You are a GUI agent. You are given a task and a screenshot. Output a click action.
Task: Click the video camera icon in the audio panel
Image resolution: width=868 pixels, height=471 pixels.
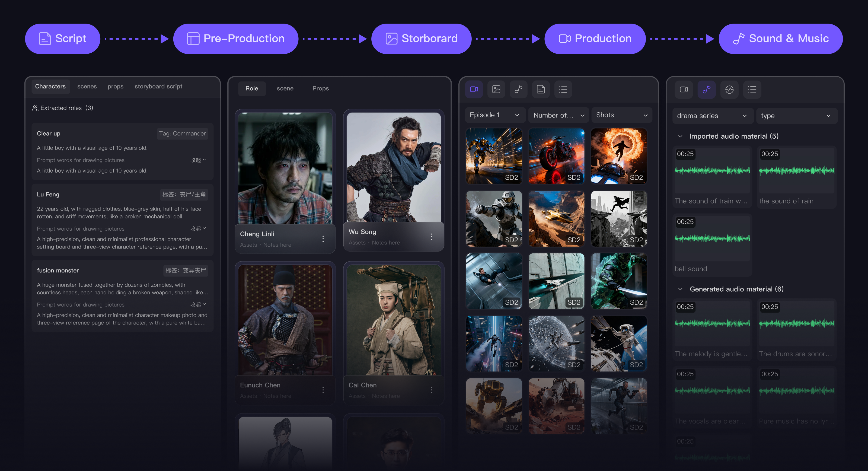click(x=684, y=90)
